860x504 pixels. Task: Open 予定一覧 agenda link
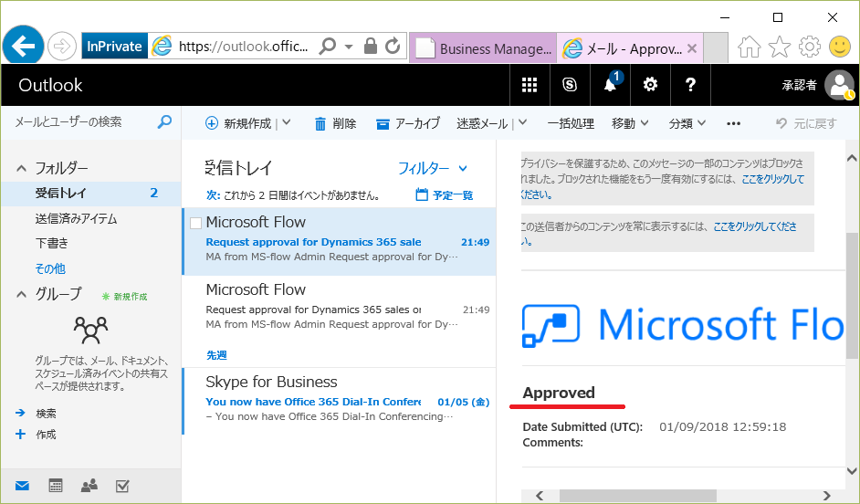(445, 194)
